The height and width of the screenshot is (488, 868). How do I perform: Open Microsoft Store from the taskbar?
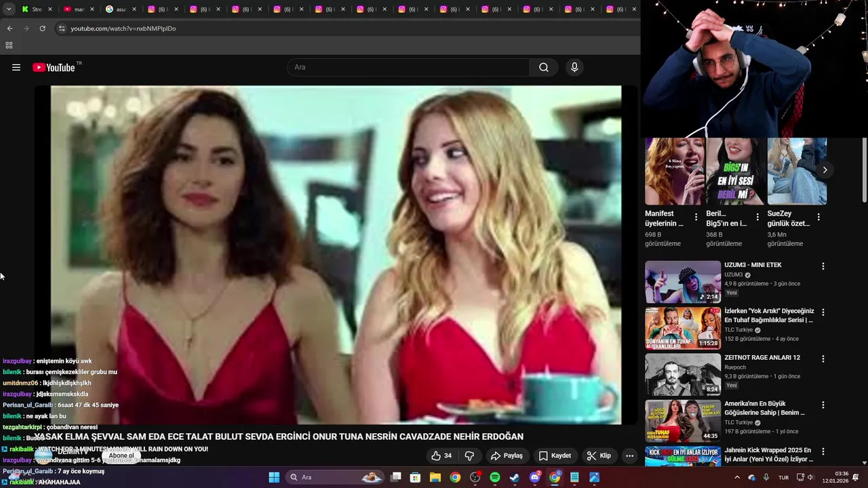pos(416,477)
